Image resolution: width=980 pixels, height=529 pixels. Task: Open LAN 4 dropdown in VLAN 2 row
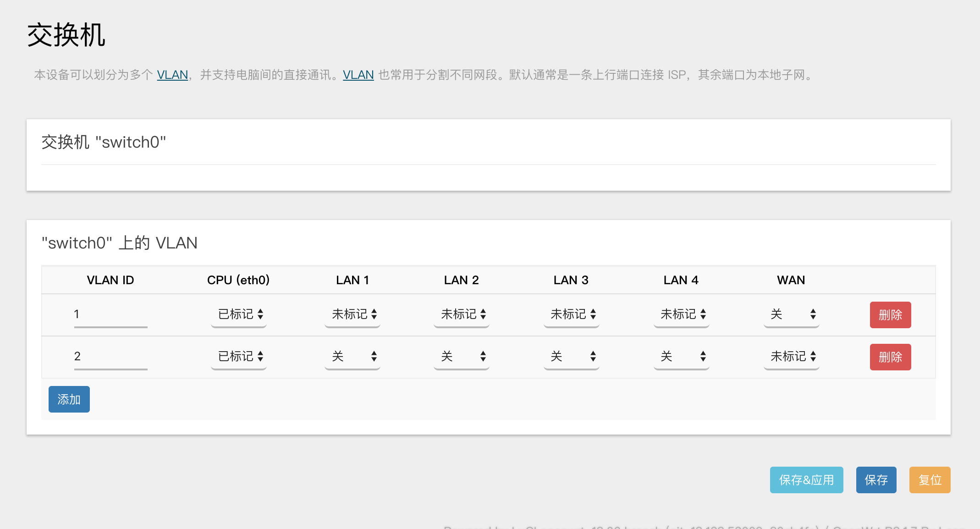[x=682, y=357]
